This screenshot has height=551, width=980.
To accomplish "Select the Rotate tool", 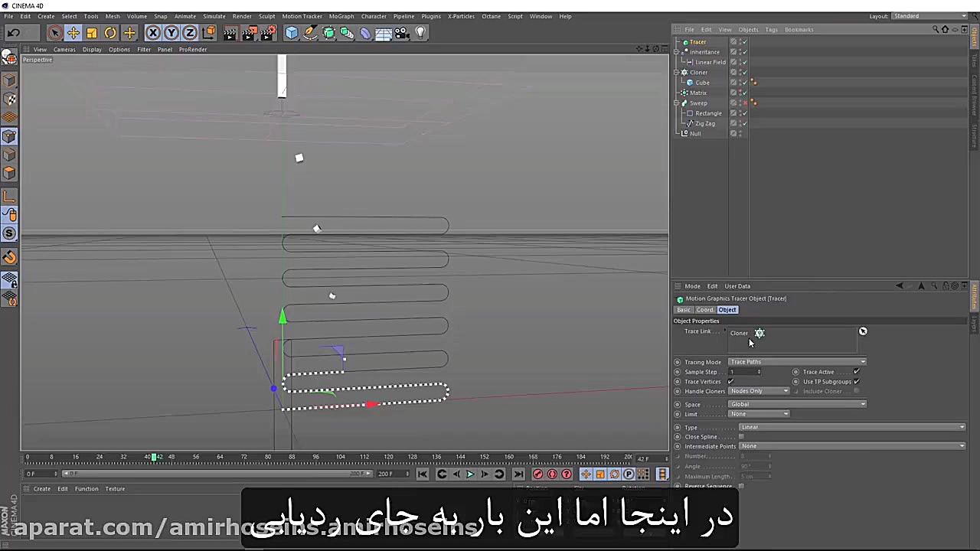I will click(109, 32).
